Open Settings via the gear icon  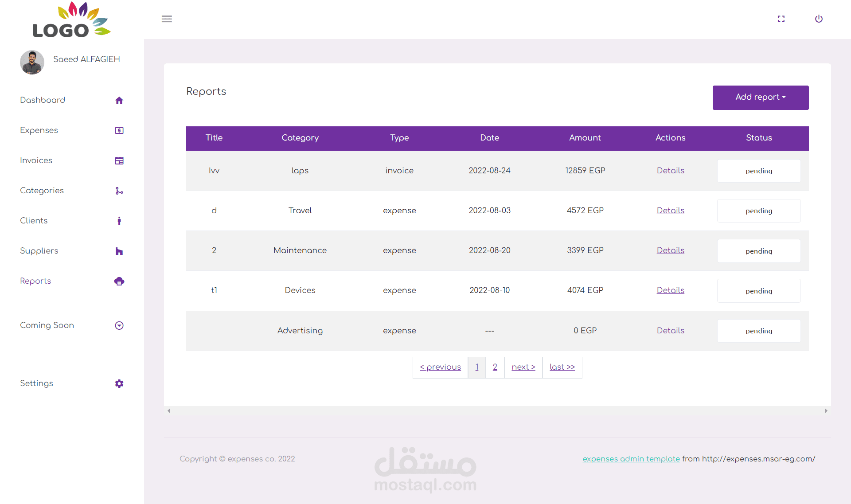point(119,383)
